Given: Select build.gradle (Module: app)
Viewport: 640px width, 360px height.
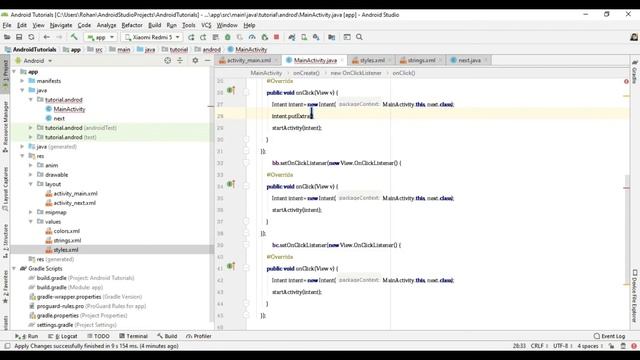Looking at the screenshot, I should (x=69, y=287).
